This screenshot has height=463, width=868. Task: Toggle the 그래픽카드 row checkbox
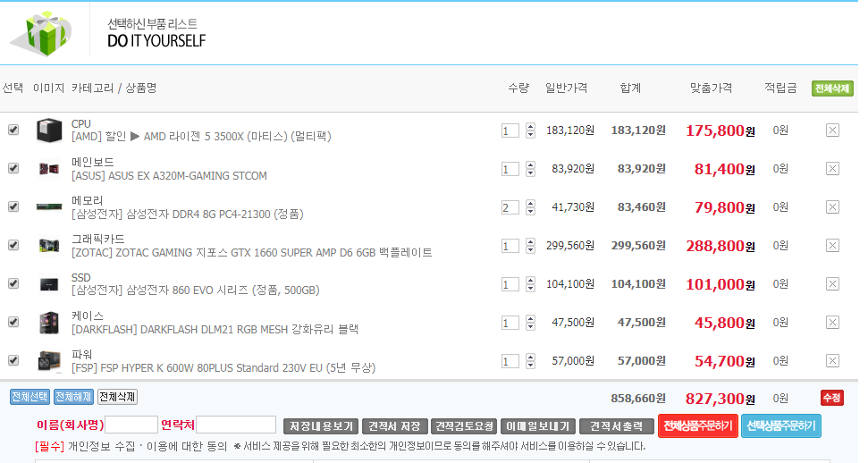point(13,245)
